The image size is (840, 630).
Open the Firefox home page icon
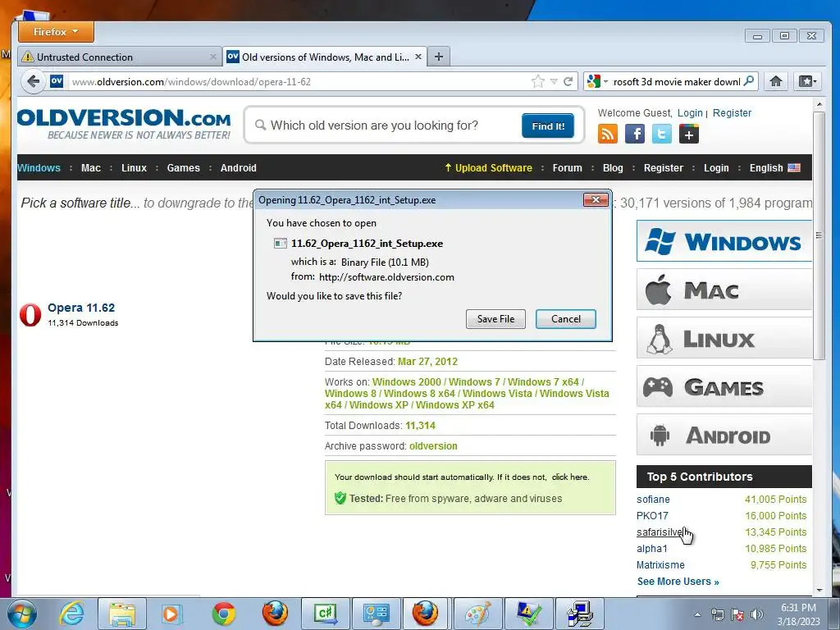coord(776,81)
